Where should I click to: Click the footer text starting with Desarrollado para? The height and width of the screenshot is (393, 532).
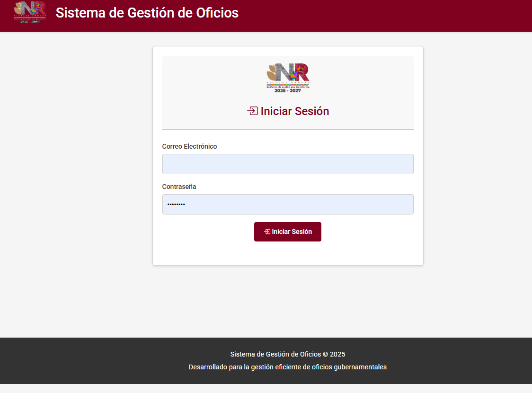coord(288,367)
